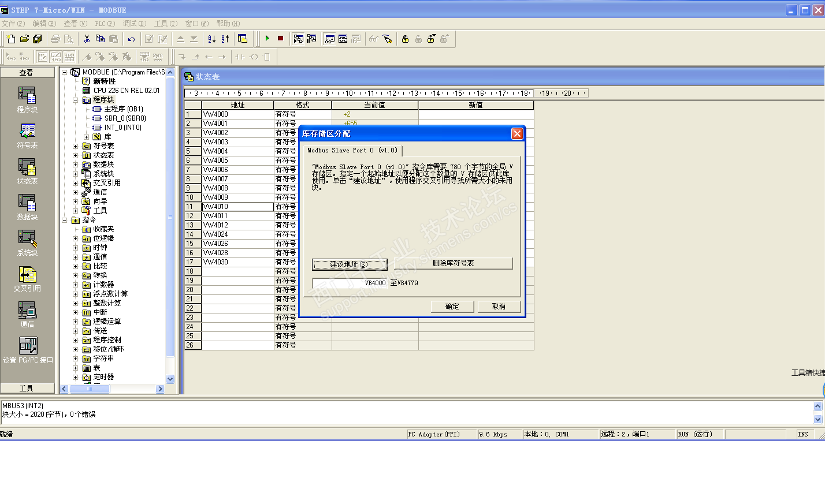Close the 库存储区分配 dialog
The width and height of the screenshot is (825, 504).
tap(517, 133)
